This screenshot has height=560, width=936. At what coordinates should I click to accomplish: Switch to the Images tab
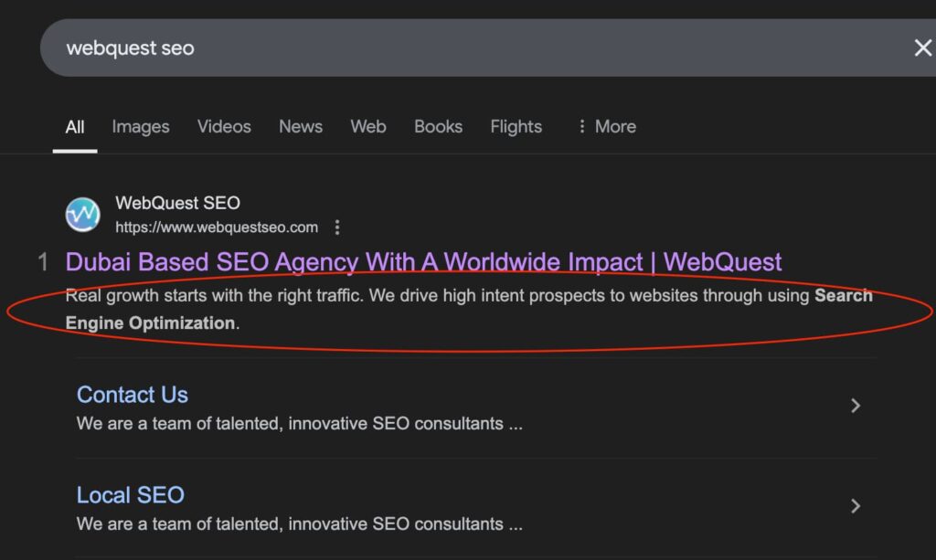(x=141, y=126)
